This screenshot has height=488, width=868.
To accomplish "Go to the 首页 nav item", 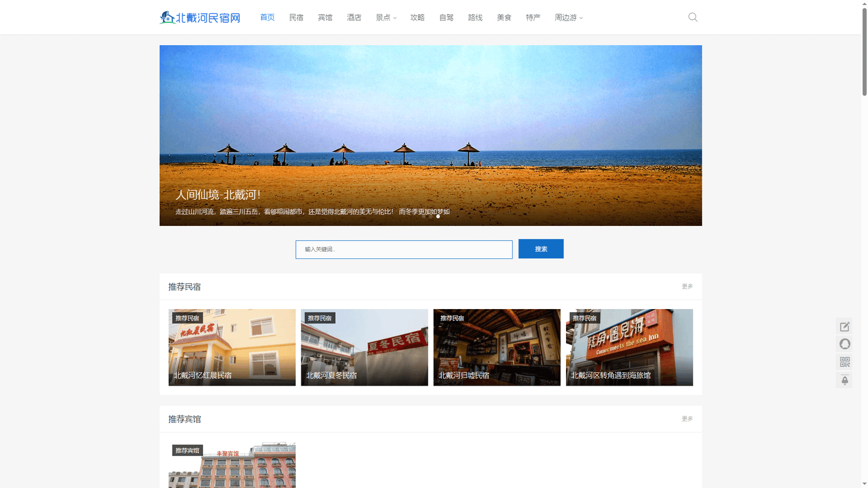I will click(267, 17).
